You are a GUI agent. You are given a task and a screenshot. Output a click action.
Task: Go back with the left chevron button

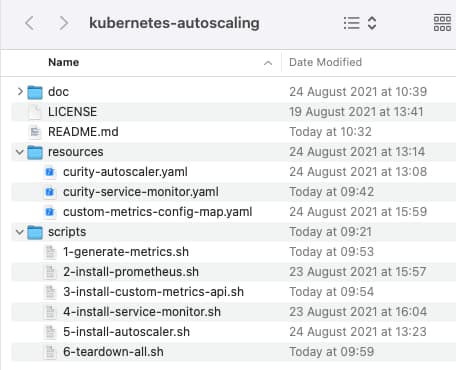29,23
